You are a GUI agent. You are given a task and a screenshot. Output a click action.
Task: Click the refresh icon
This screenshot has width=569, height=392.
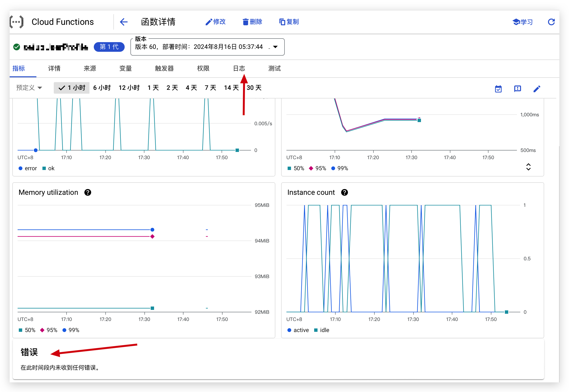pyautogui.click(x=551, y=22)
